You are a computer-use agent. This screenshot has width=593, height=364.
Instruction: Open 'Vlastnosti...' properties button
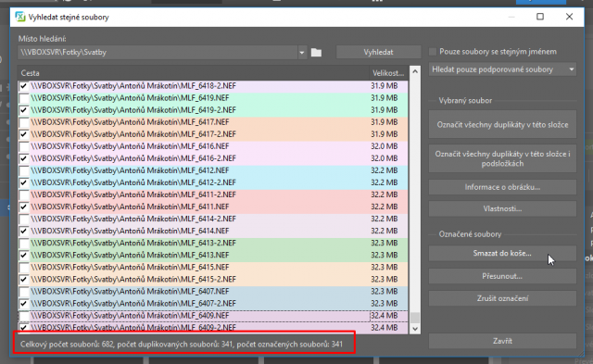(502, 208)
